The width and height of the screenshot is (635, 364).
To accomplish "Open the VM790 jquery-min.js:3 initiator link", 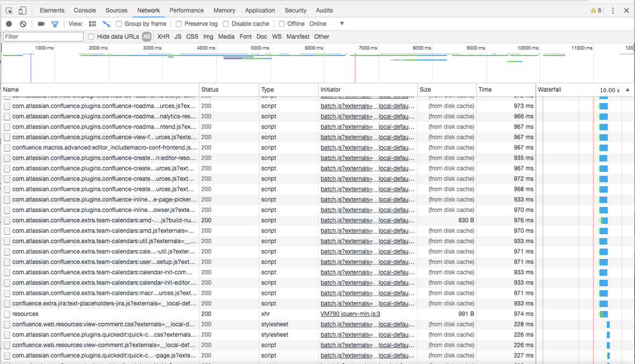I will coord(350,314).
